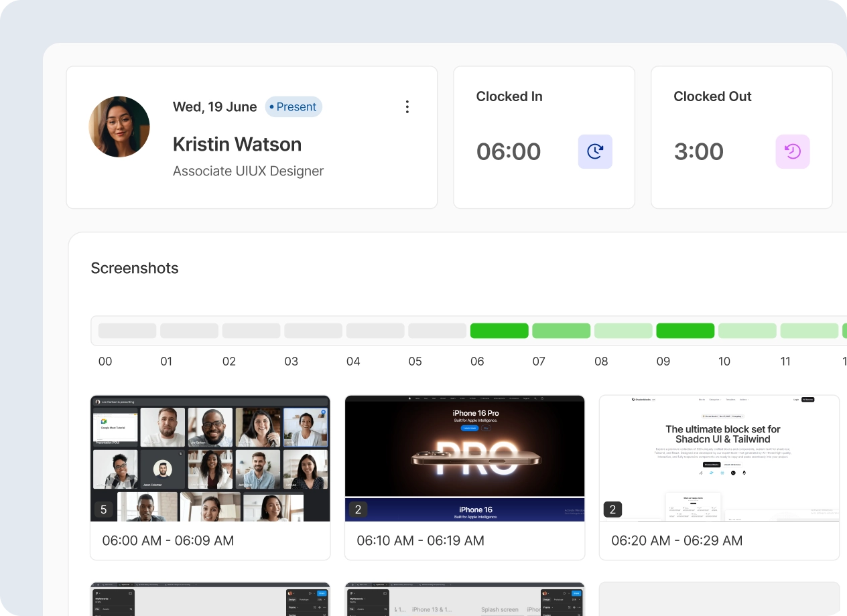Click the clock icon inside the Clocked In card
Viewport: 847px width, 616px height.
595,151
